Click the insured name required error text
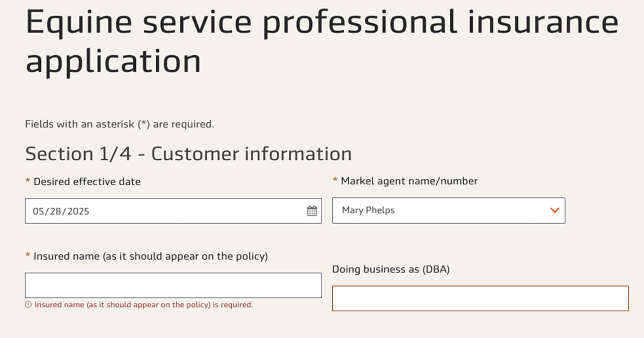644x338 pixels. (x=143, y=304)
